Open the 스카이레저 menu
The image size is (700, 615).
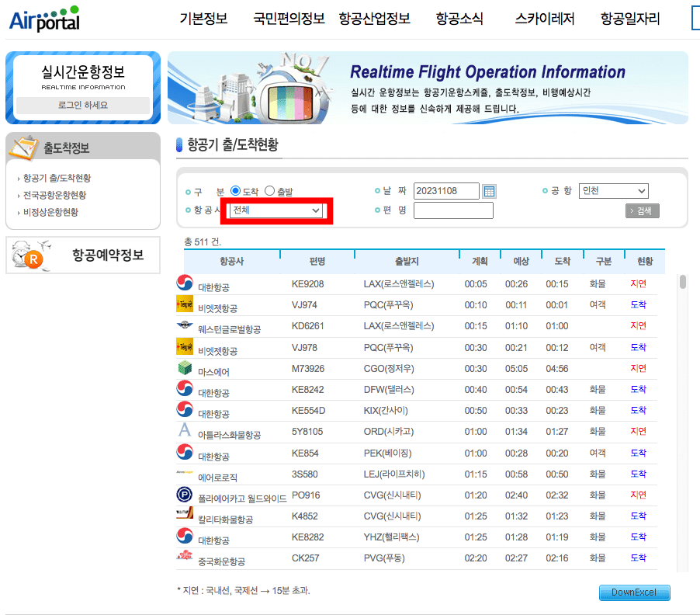(x=545, y=19)
